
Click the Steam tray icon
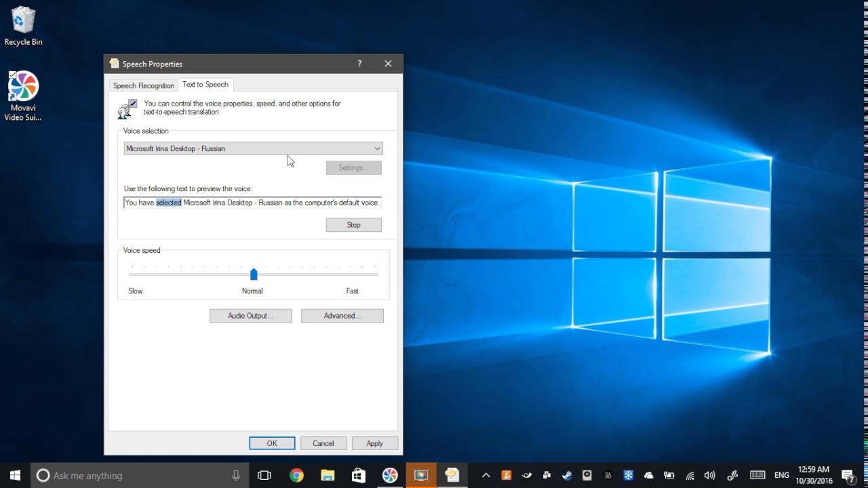tap(567, 475)
